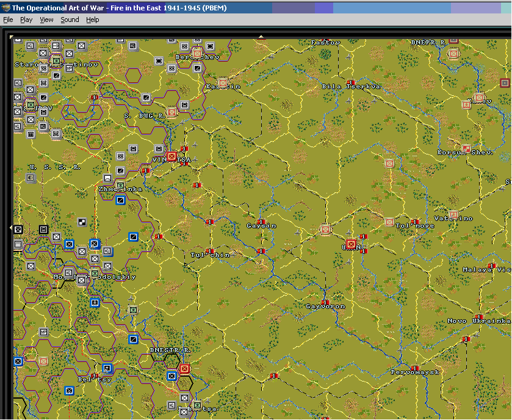512x420 pixels.
Task: Click the objective flag at Gaysin
Action: 261,222
